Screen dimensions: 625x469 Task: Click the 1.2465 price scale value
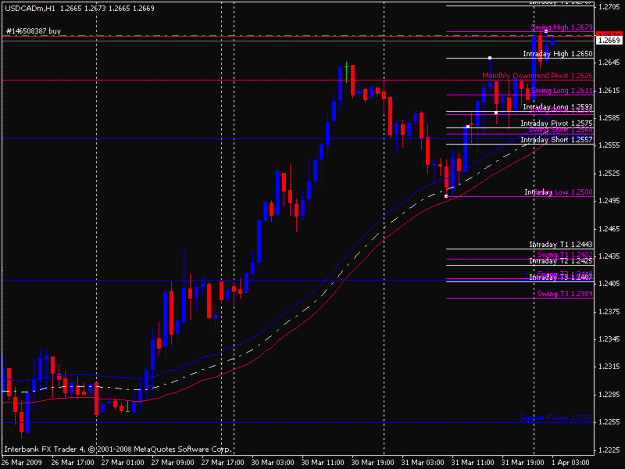click(609, 229)
